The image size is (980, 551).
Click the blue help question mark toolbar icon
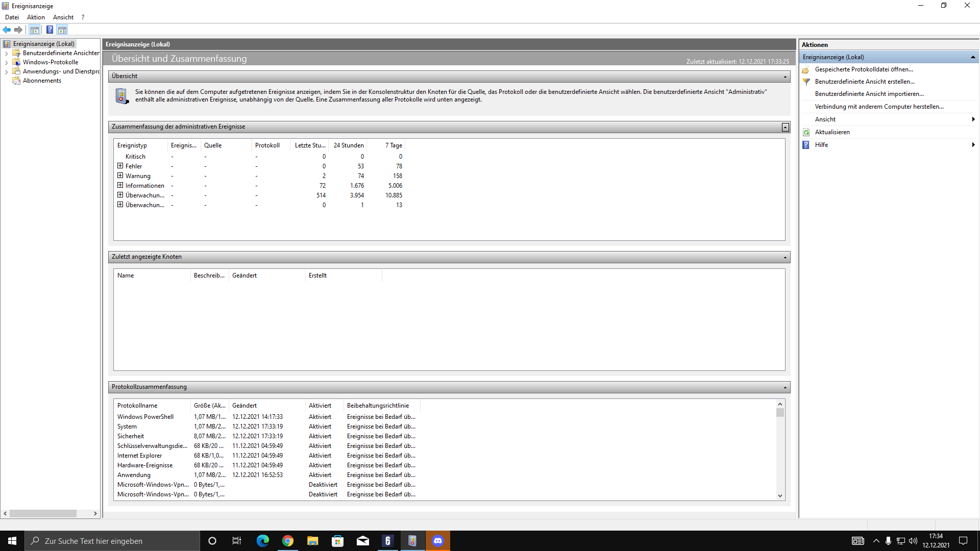pyautogui.click(x=50, y=30)
